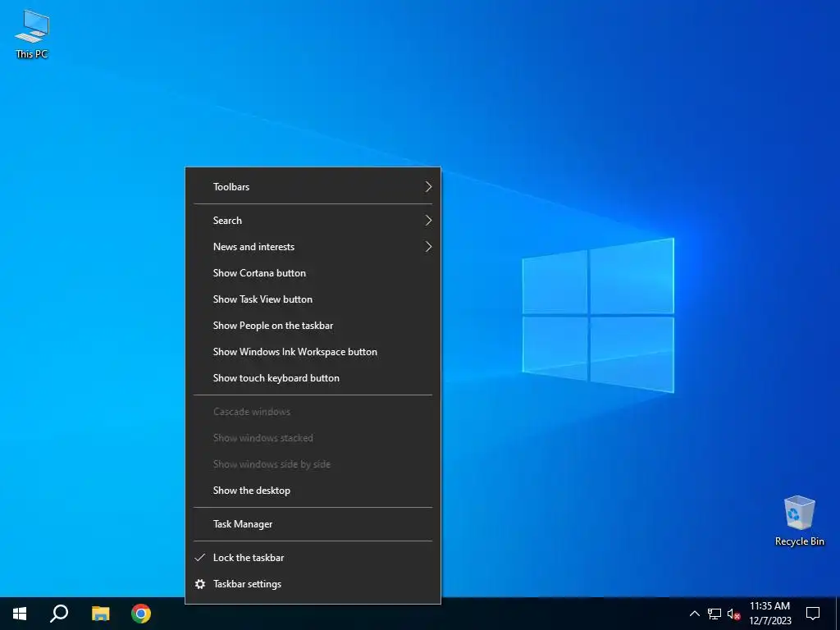
Task: Toggle Show People on the taskbar
Action: [313, 326]
